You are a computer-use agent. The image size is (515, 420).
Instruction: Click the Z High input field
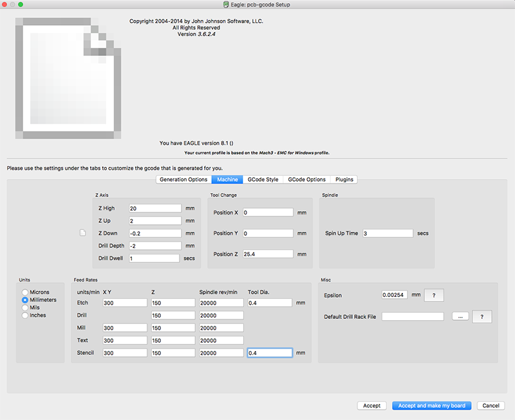pos(155,208)
